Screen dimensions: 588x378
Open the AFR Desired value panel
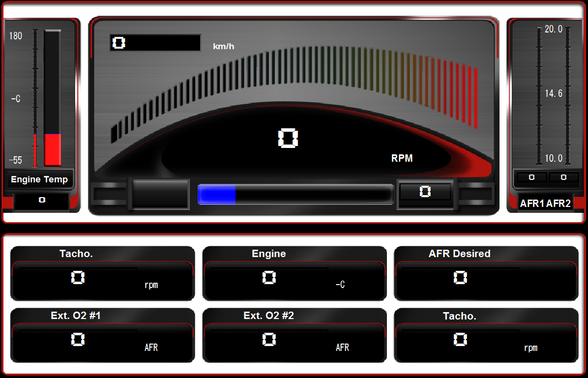pyautogui.click(x=486, y=273)
